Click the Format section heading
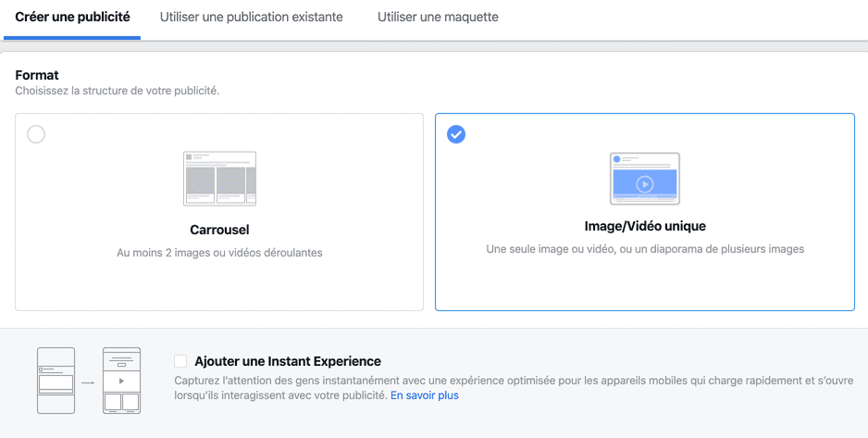868x438 pixels. pyautogui.click(x=37, y=75)
